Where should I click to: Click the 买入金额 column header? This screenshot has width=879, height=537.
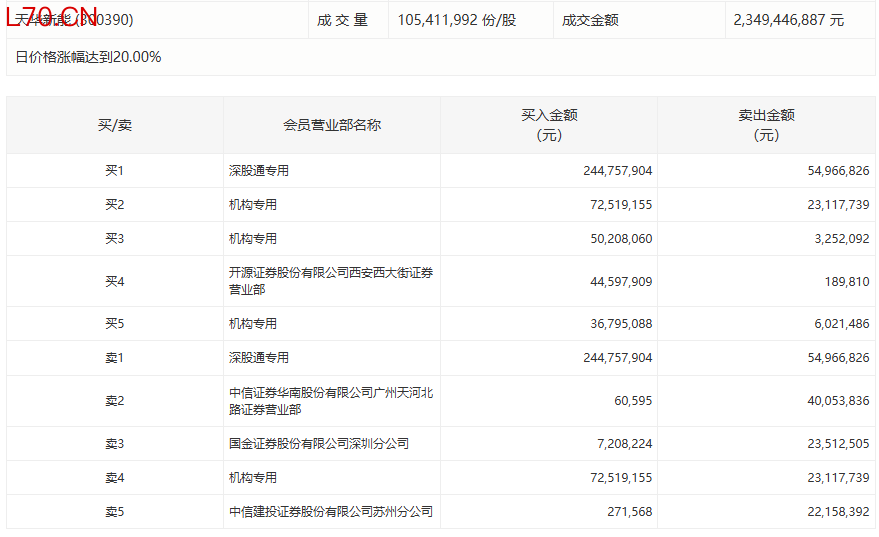point(549,125)
